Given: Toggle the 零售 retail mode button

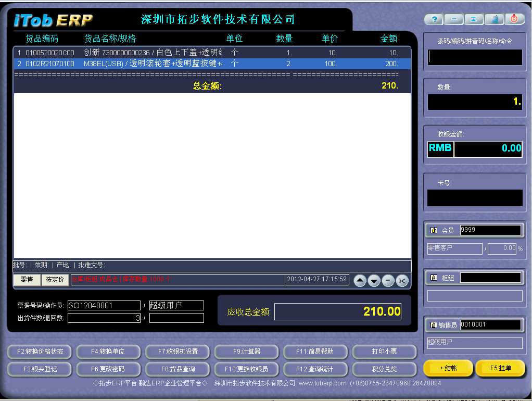Looking at the screenshot, I should pos(27,280).
